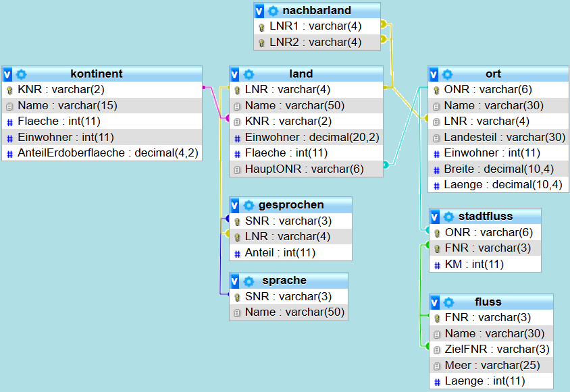Click the kontinent table title

click(x=96, y=74)
